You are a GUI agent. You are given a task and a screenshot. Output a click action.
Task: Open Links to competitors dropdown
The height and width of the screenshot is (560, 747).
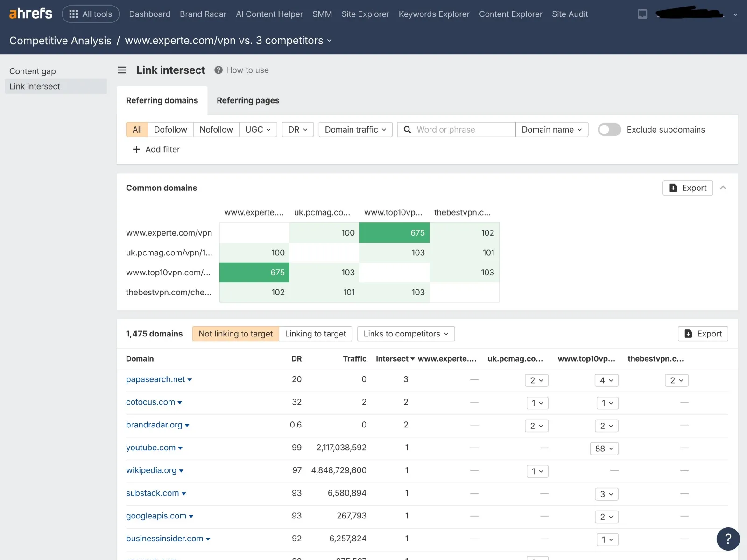tap(406, 334)
